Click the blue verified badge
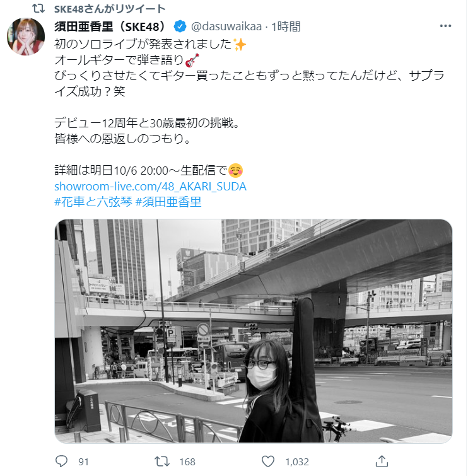This screenshot has height=476, width=468. pos(180,26)
